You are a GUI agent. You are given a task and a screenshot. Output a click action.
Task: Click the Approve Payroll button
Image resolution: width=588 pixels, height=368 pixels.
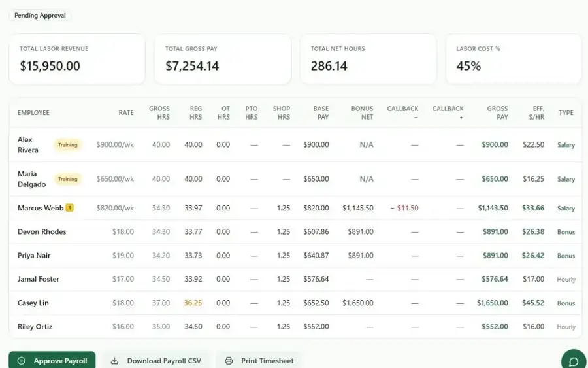click(52, 361)
